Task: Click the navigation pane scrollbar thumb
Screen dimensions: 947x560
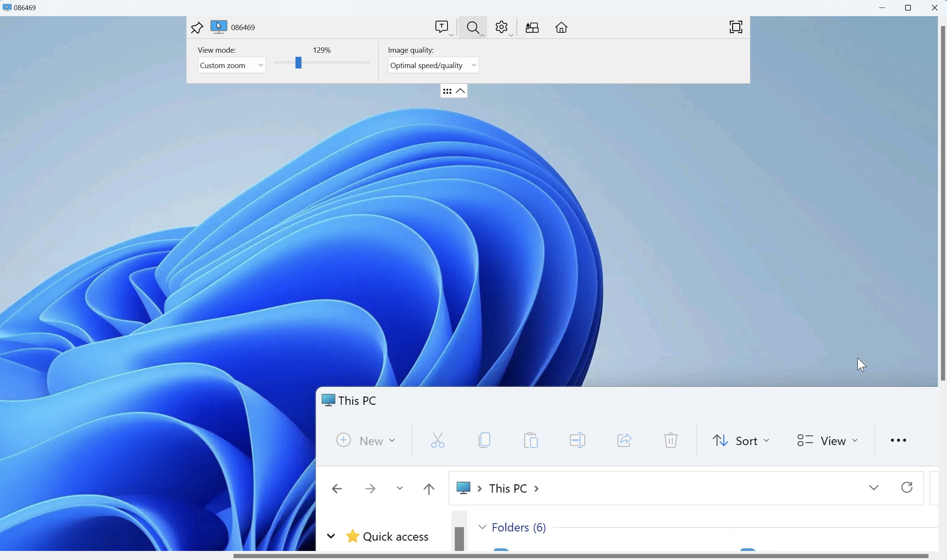Action: tap(459, 539)
